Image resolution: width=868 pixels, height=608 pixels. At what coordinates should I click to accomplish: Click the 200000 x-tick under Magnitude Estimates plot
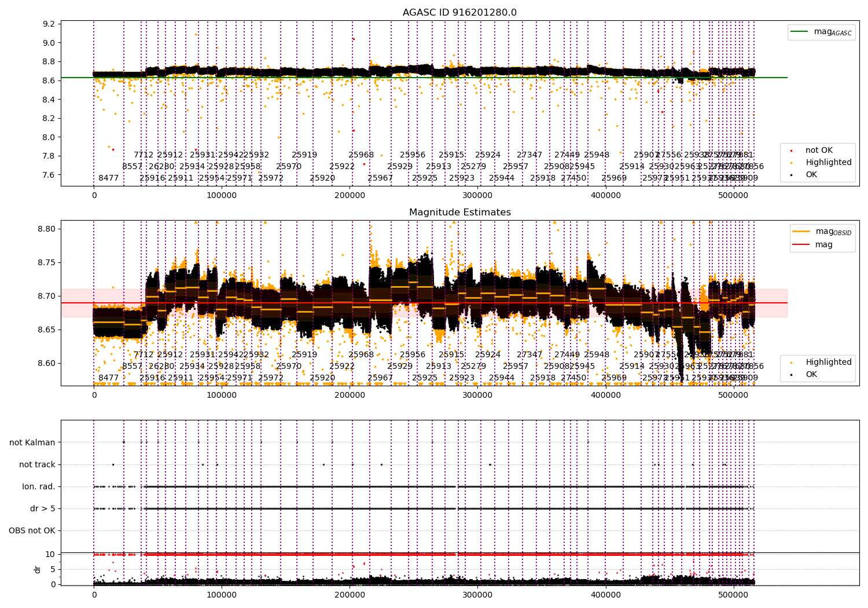pyautogui.click(x=350, y=395)
